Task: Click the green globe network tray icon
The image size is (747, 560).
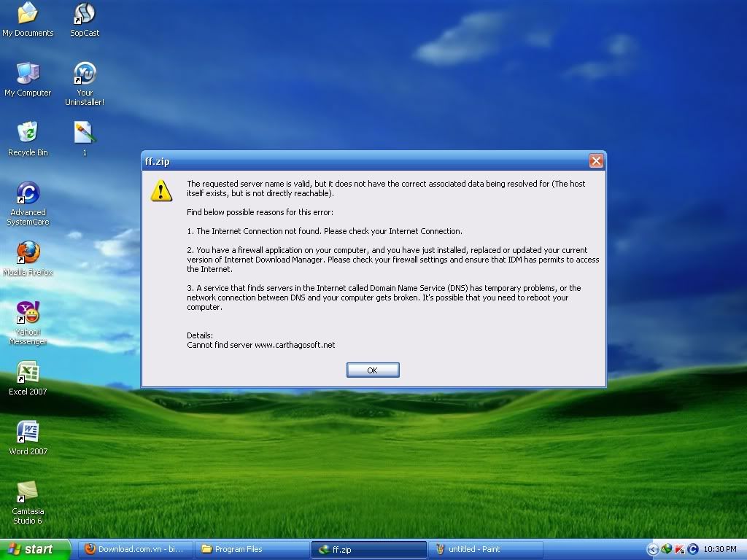Action: pyautogui.click(x=667, y=549)
